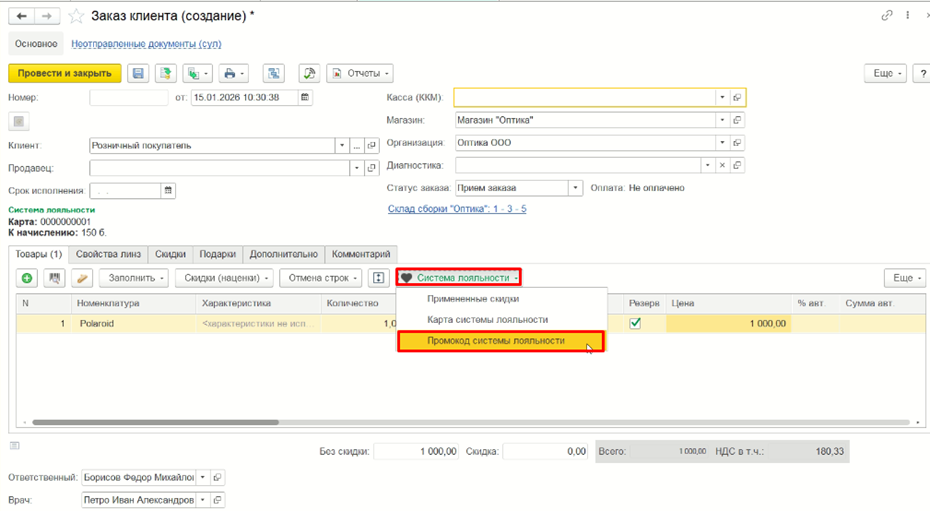The height and width of the screenshot is (511, 930).
Task: Mark the document as favorite with the star
Action: 76,16
